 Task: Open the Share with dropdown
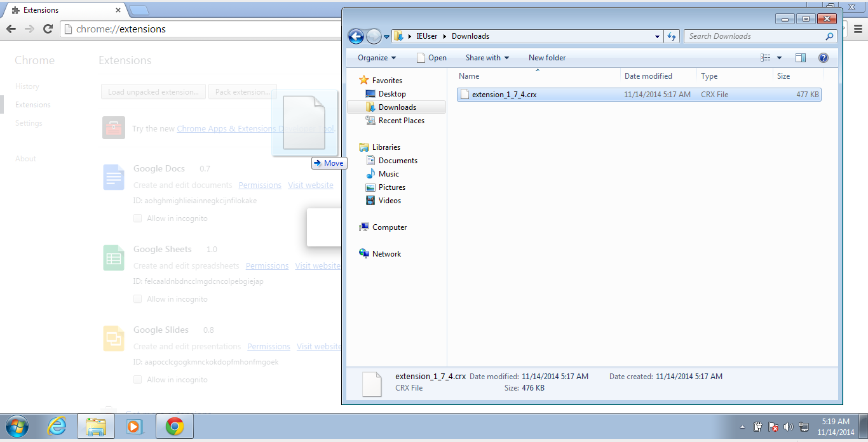pos(487,58)
